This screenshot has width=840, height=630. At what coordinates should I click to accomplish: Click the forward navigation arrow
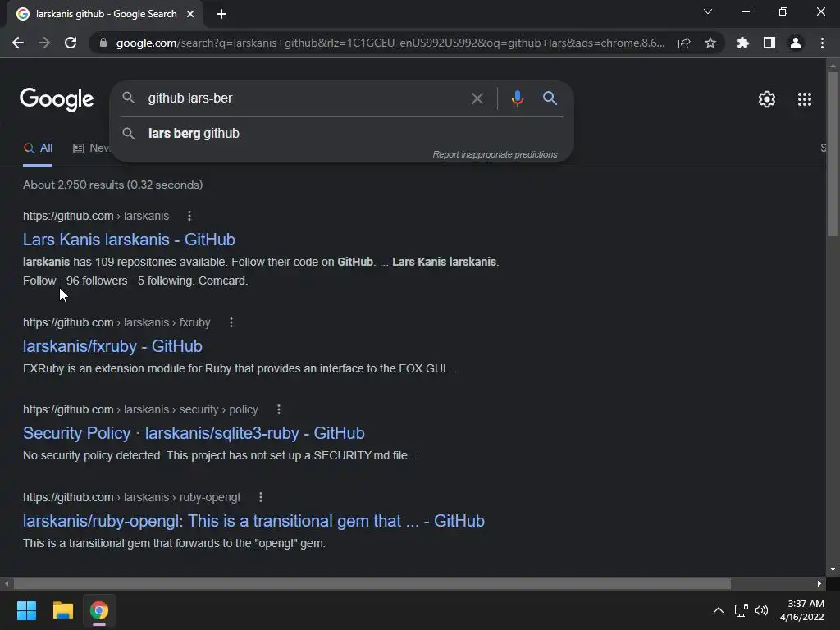pyautogui.click(x=44, y=43)
